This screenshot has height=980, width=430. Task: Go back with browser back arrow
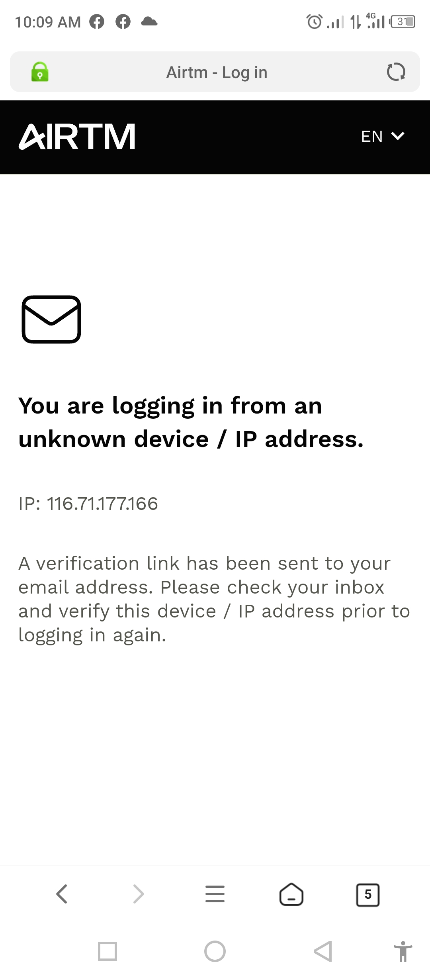[62, 894]
